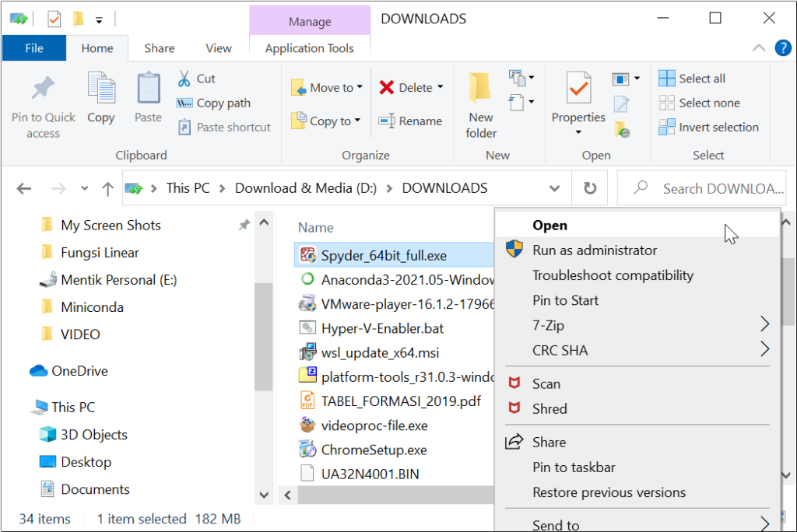The height and width of the screenshot is (532, 797).
Task: Navigate back with the back arrow
Action: (23, 187)
